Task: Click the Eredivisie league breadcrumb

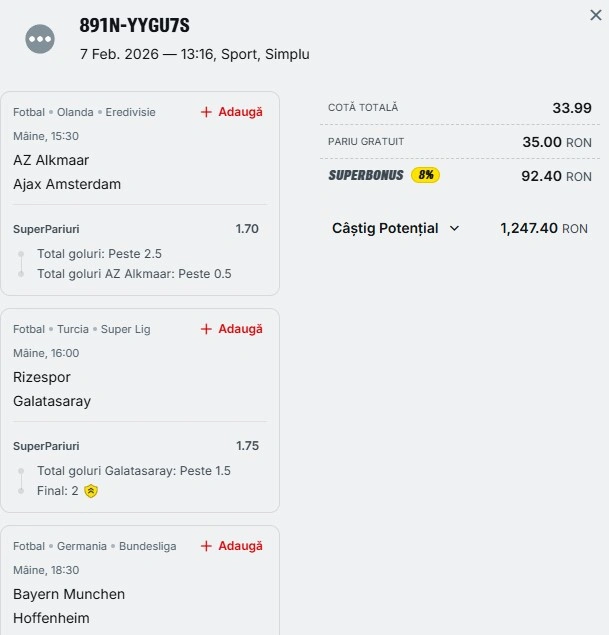Action: click(x=130, y=112)
